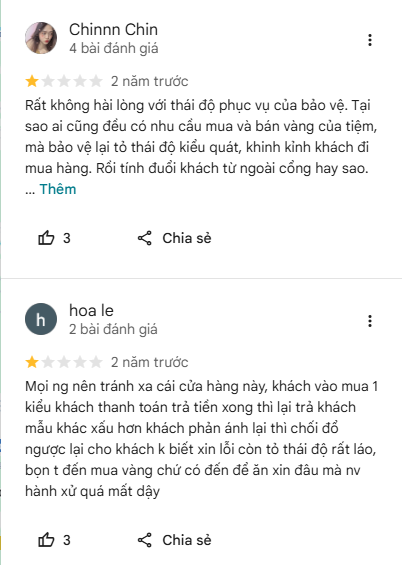Click share icon under hoa le's review

coord(145,540)
